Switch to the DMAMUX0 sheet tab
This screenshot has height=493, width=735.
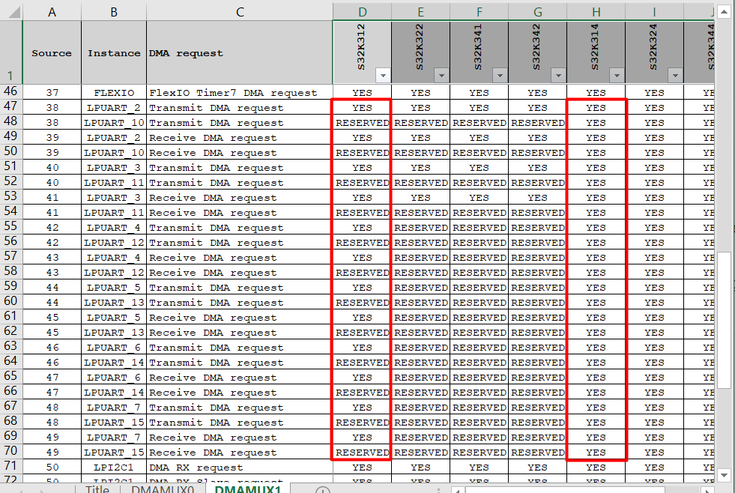[x=162, y=489]
